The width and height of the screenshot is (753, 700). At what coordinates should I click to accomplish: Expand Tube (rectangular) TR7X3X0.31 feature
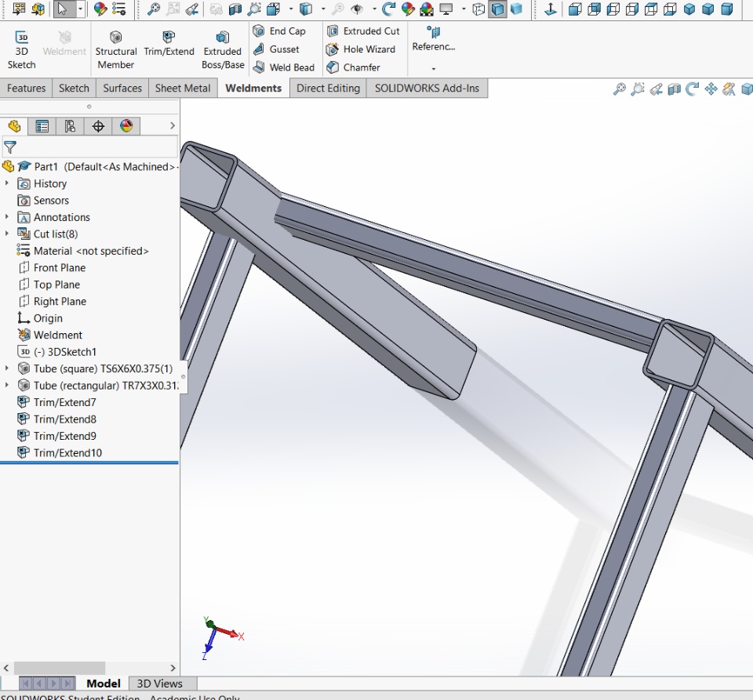tap(7, 385)
